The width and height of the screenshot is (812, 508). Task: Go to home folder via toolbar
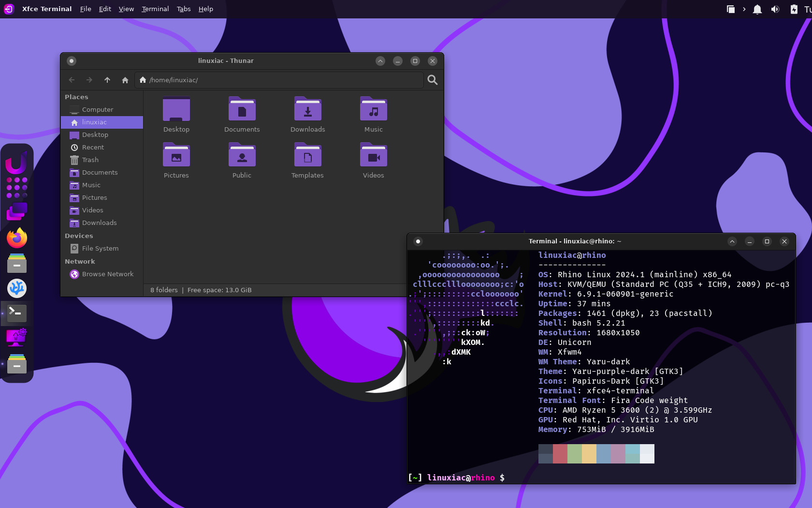(125, 80)
